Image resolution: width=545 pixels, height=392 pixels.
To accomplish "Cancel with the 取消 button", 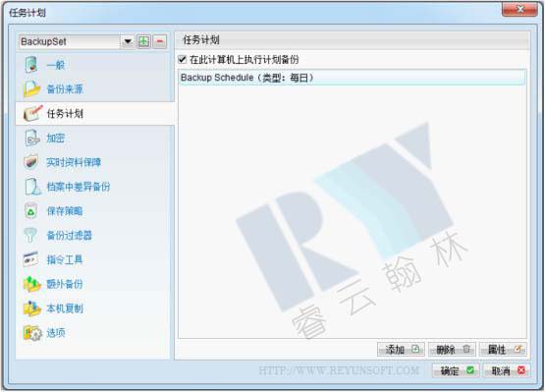I will tap(507, 370).
